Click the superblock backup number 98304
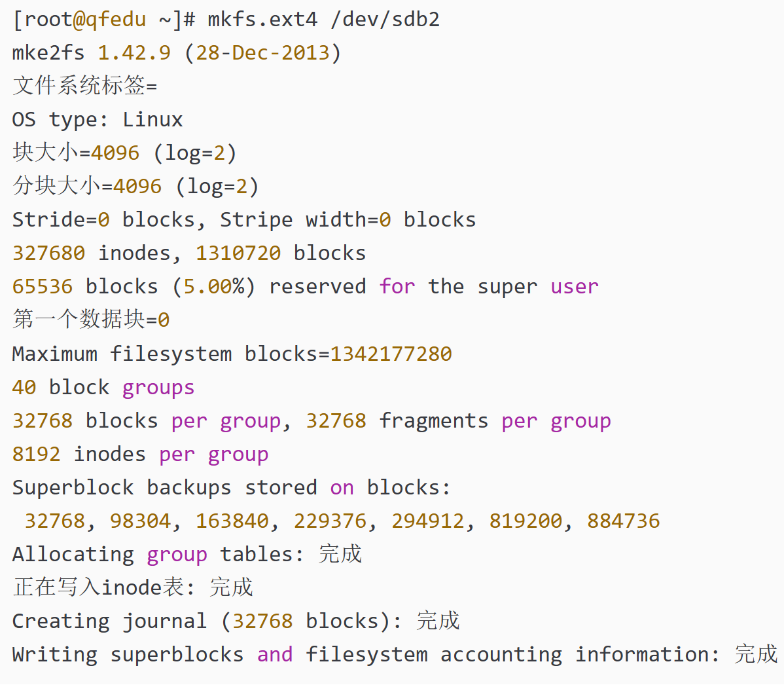This screenshot has height=685, width=784. (140, 521)
